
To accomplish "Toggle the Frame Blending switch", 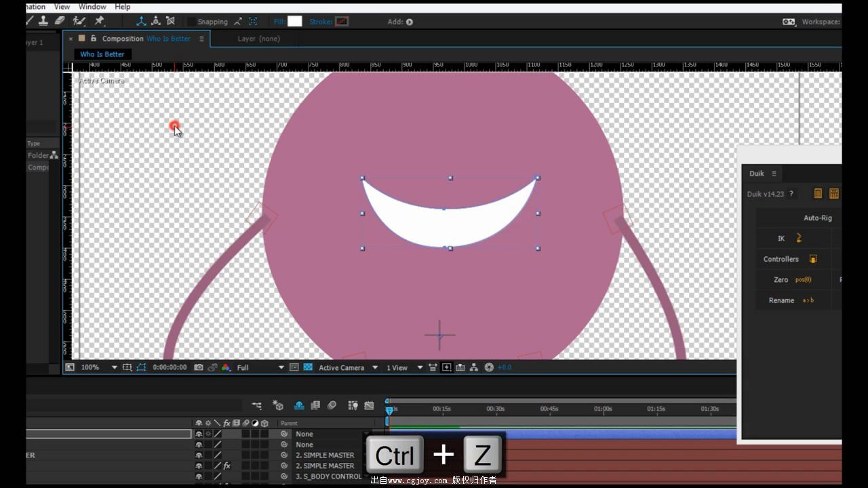I will tap(315, 405).
